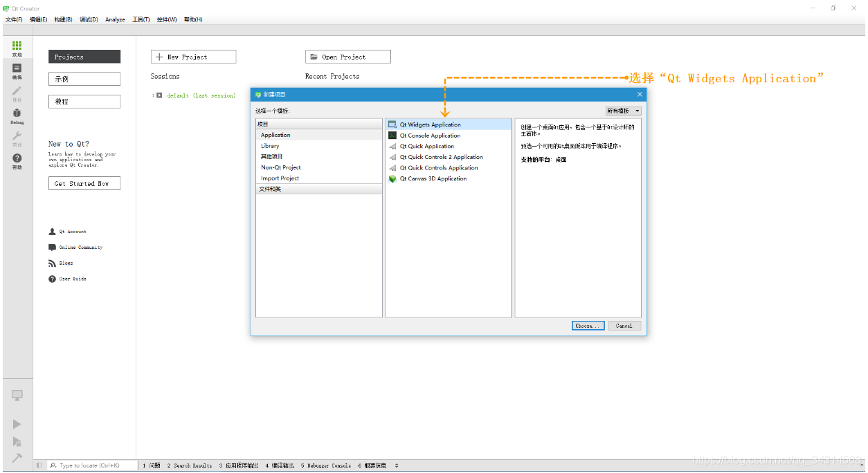Open the 调试(D) menu

click(89, 19)
